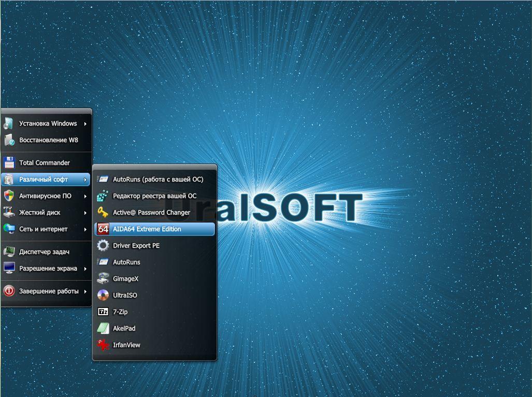The image size is (532, 397).
Task: Click the AIDA64 red "64" icon
Action: coord(103,229)
